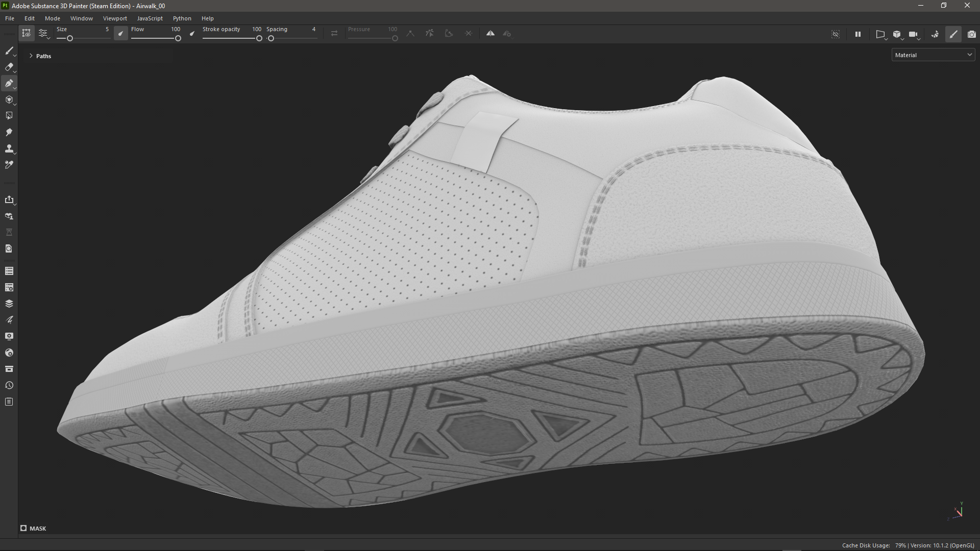Select the Material picker eyedropper tool

point(9,165)
